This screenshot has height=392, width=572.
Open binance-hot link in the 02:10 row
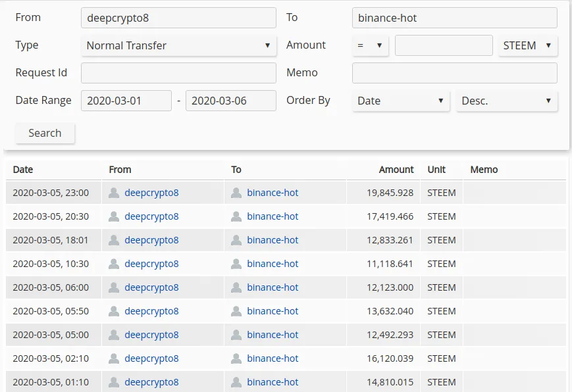coord(273,359)
